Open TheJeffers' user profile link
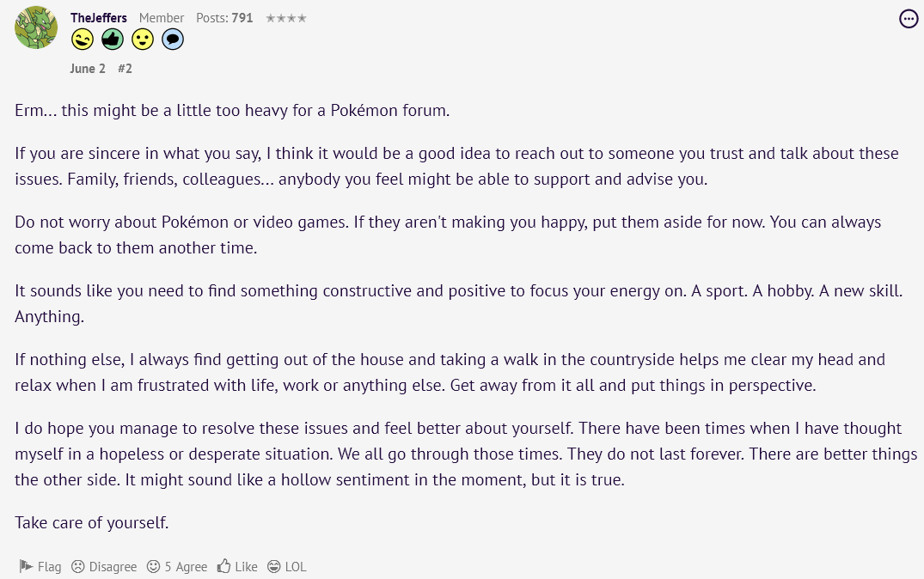Viewport: 924px width, 579px height. pyautogui.click(x=99, y=18)
